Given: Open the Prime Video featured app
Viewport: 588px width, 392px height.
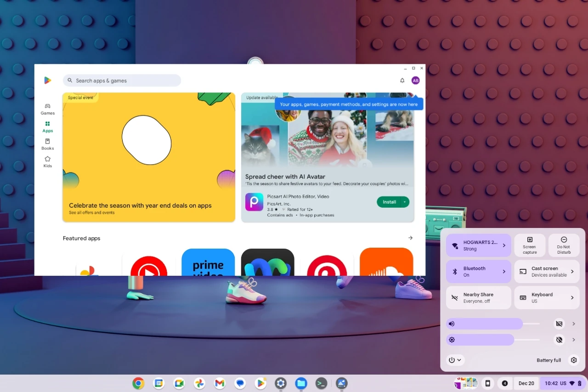Looking at the screenshot, I should [208, 262].
